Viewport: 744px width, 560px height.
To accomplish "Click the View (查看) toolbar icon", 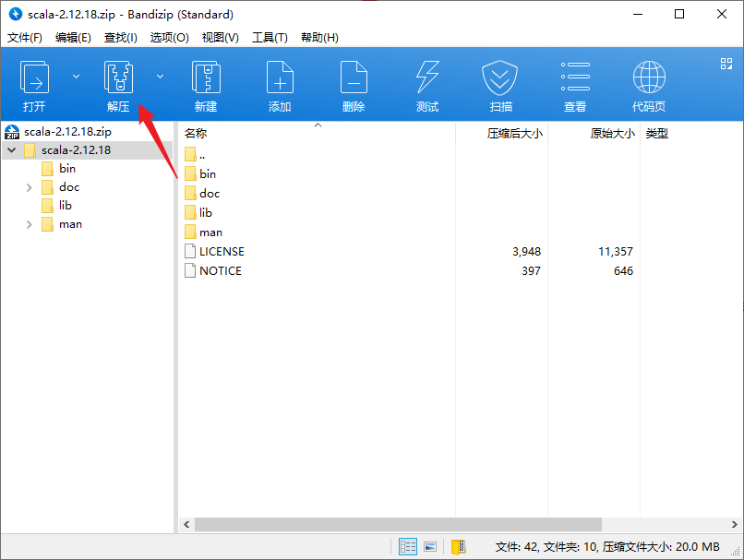I will (x=575, y=86).
